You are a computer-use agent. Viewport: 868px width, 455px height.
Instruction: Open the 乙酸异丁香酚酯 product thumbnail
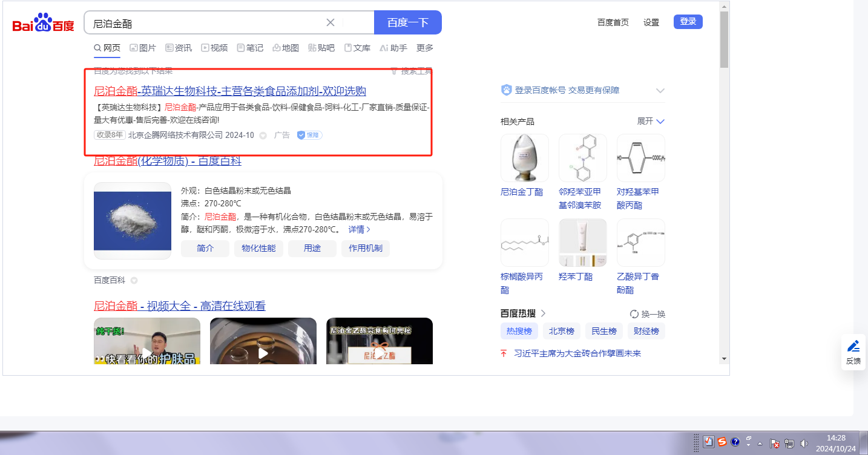tap(641, 243)
